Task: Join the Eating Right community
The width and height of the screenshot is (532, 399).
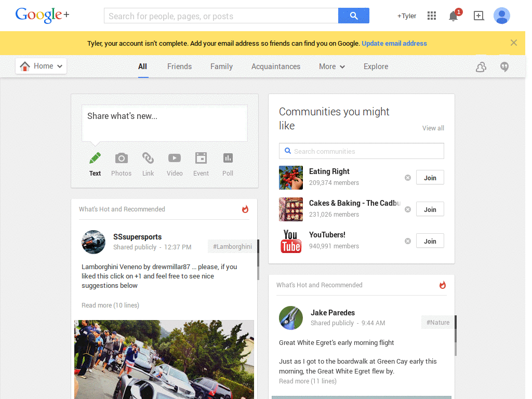Action: (x=430, y=178)
